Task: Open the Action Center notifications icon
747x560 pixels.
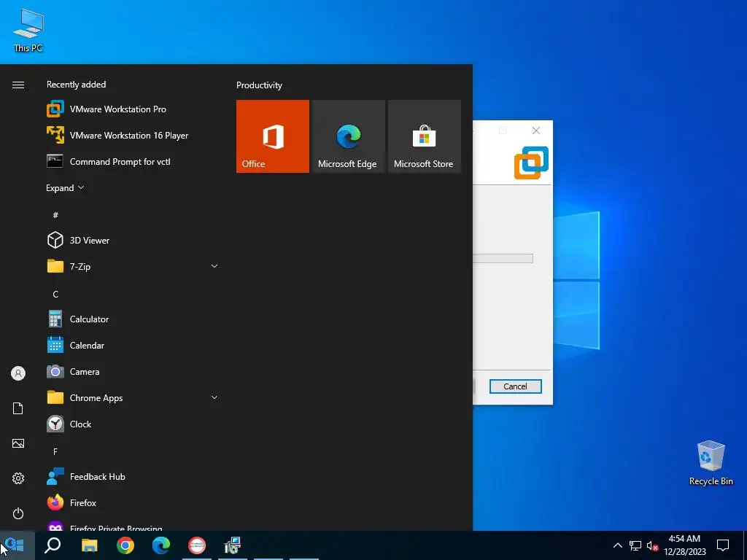Action: click(723, 545)
